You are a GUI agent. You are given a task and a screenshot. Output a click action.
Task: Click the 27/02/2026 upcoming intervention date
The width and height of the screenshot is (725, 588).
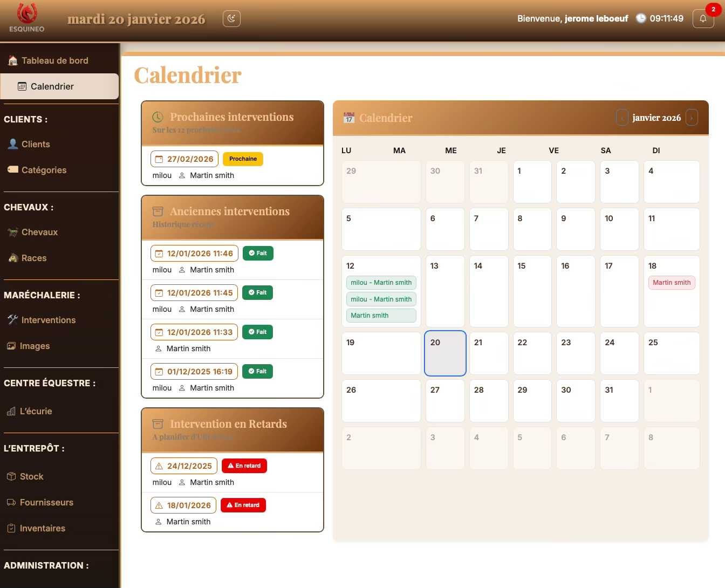coord(184,159)
